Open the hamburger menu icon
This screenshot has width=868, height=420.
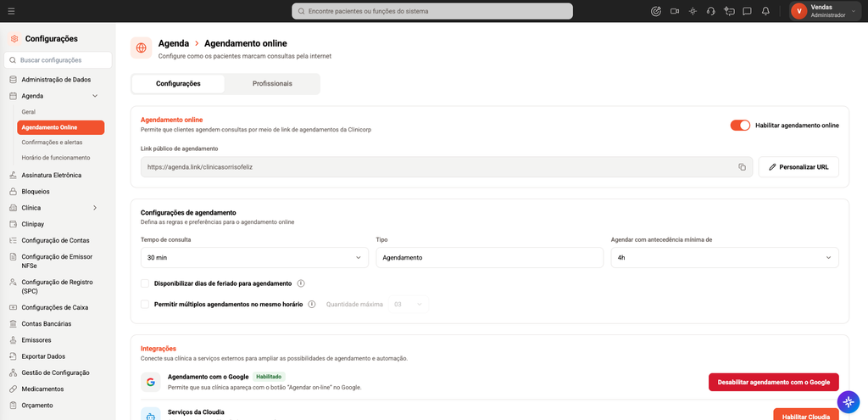12,11
